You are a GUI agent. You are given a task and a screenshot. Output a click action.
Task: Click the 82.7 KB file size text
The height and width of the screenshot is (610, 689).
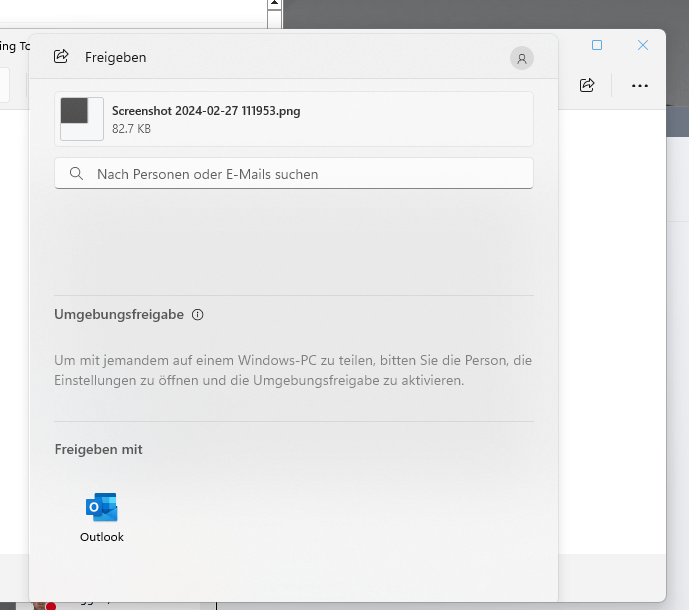[x=131, y=129]
